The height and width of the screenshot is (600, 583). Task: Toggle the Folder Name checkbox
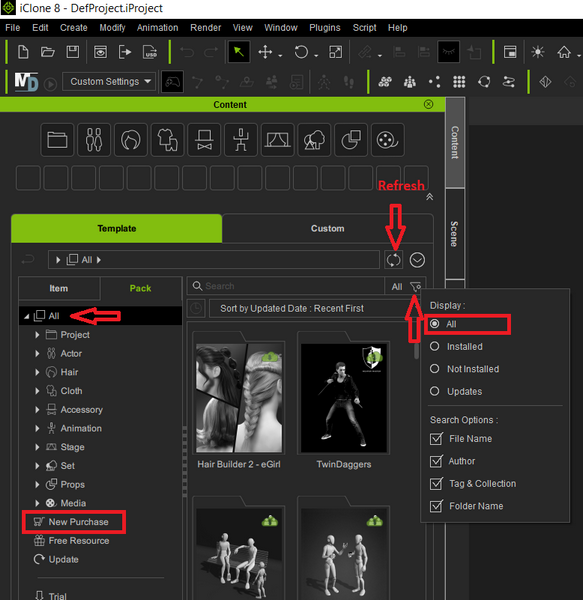point(436,506)
